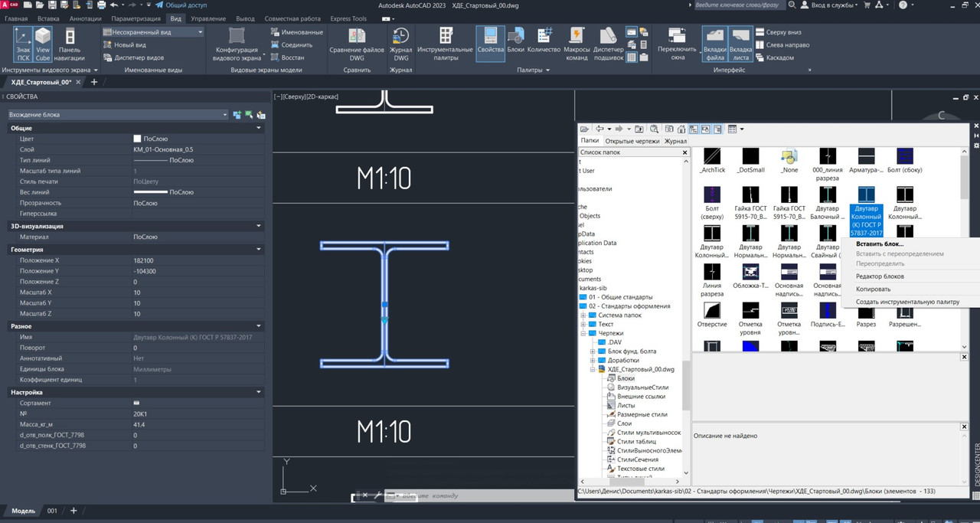Switch to the Модель layout tab
The height and width of the screenshot is (523, 980).
[23, 511]
